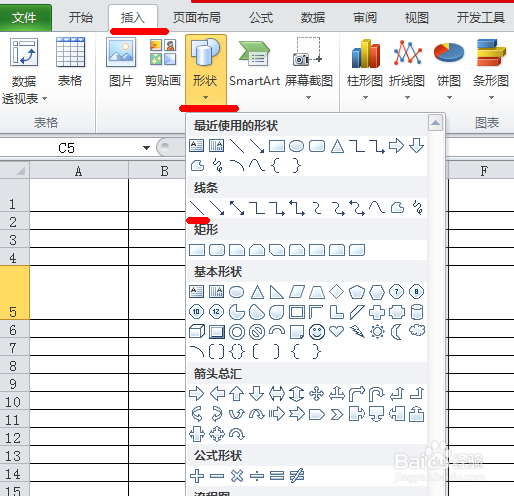Screen dimensions: 514x496
Task: Select the straight line shape under 线条
Action: (197, 208)
